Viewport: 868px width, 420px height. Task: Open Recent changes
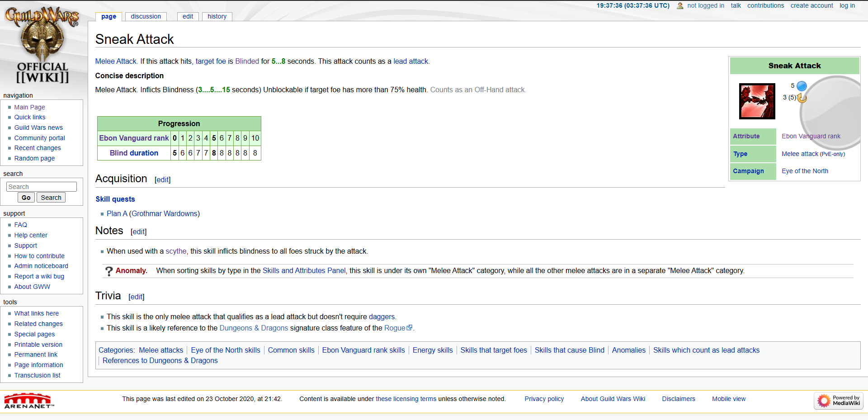(x=38, y=148)
